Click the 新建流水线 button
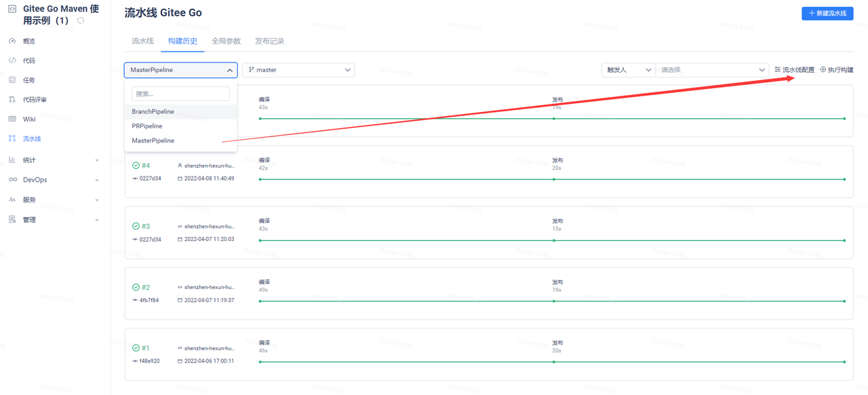The width and height of the screenshot is (868, 395). tap(827, 14)
